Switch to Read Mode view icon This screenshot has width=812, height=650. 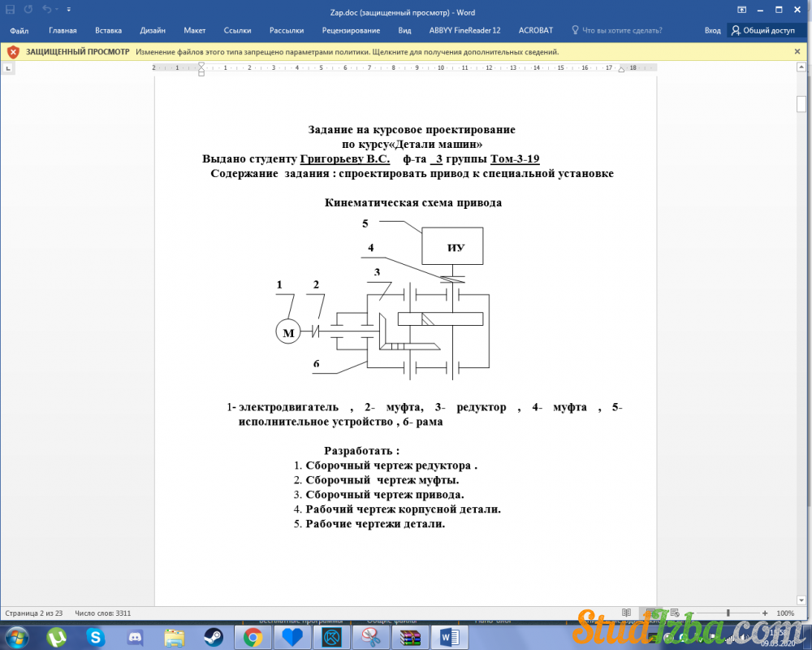click(626, 613)
